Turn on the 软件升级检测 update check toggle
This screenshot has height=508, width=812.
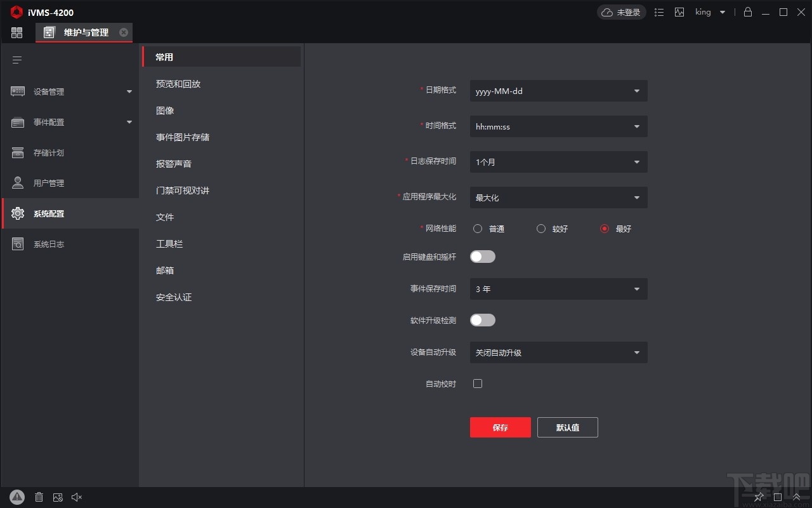click(483, 320)
